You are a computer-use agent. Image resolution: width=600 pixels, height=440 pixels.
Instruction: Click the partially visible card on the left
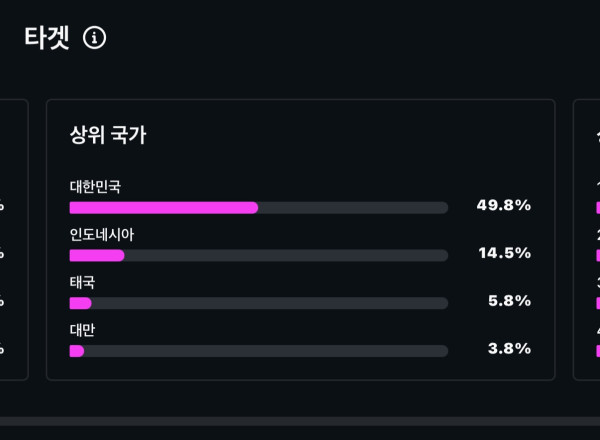click(13, 240)
